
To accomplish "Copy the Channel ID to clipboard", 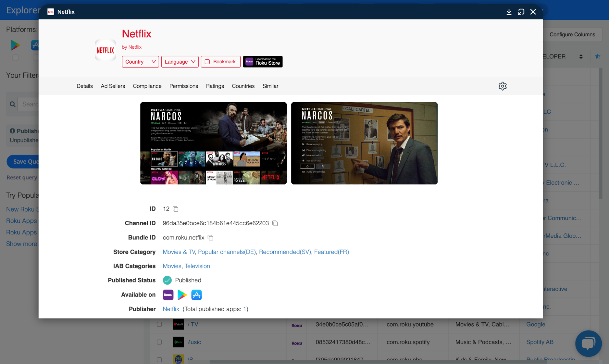I will click(275, 223).
